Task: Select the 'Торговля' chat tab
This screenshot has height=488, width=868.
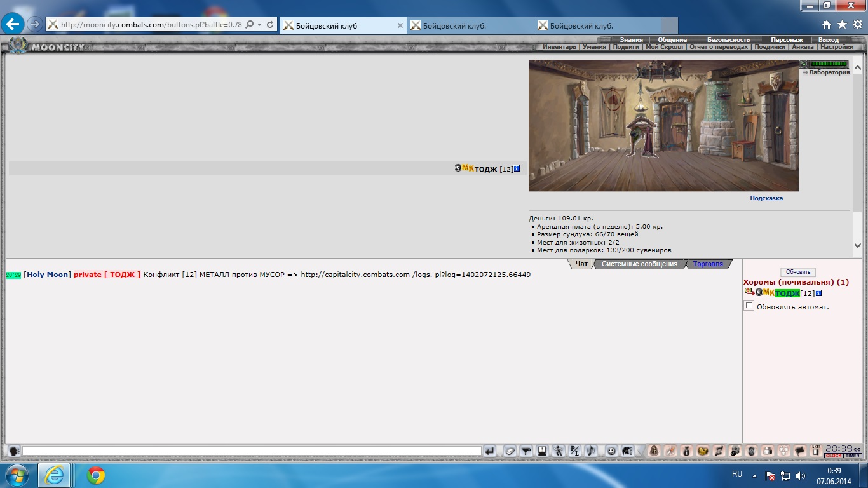Action: pos(708,264)
